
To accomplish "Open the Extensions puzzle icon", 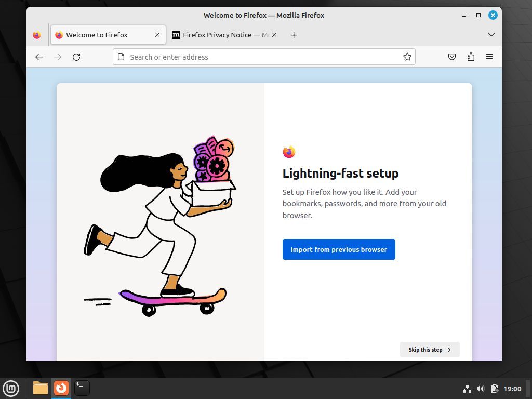I will coord(471,57).
